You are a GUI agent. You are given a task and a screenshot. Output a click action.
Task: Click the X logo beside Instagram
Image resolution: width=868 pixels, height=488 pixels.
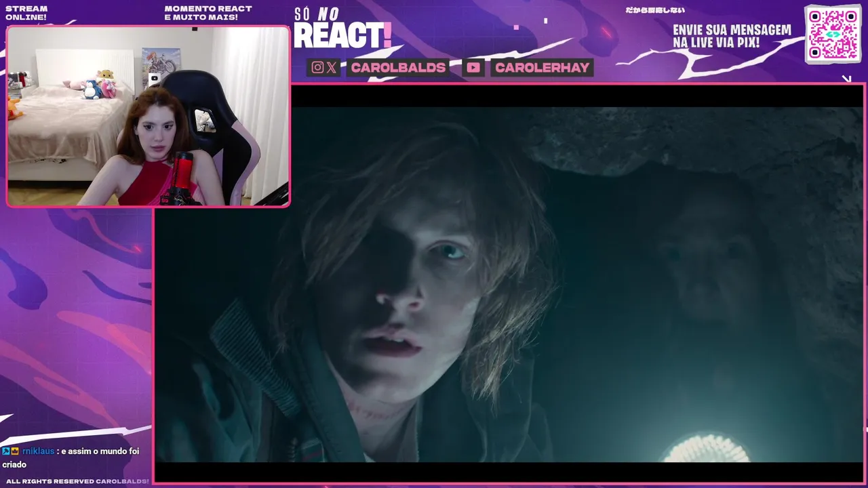tap(331, 67)
